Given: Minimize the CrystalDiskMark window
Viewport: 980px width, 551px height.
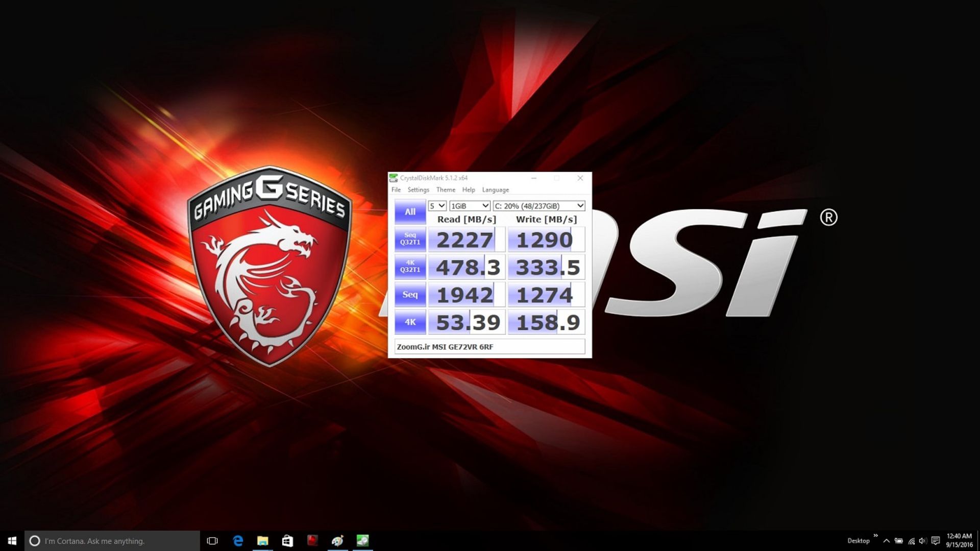Looking at the screenshot, I should pyautogui.click(x=534, y=178).
